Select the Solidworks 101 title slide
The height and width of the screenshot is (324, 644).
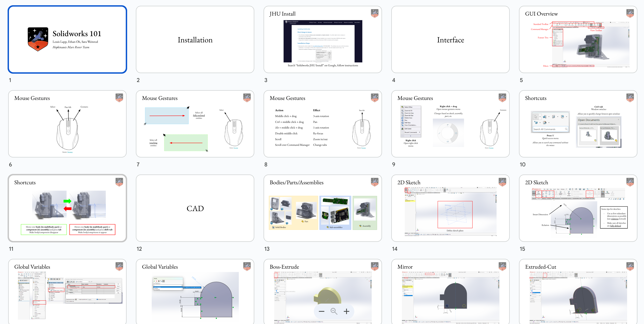(x=67, y=39)
